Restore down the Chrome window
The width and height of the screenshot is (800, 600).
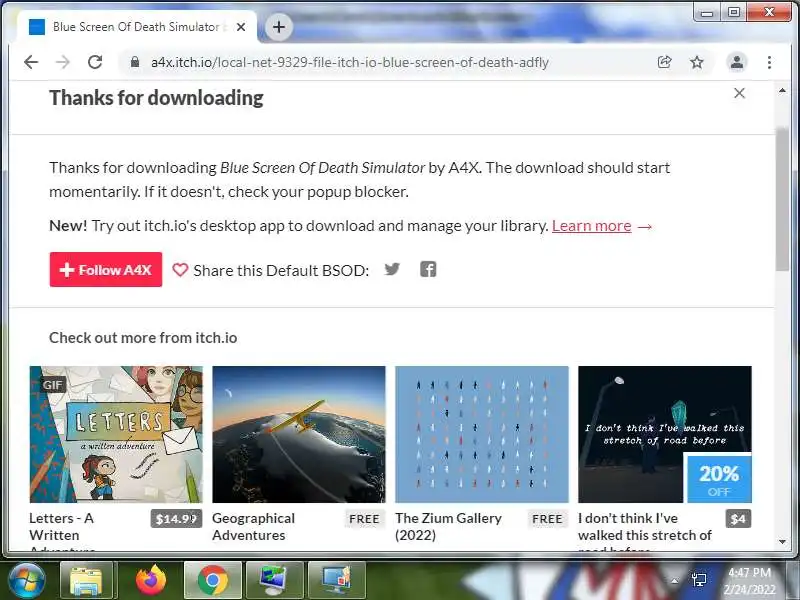[x=734, y=12]
